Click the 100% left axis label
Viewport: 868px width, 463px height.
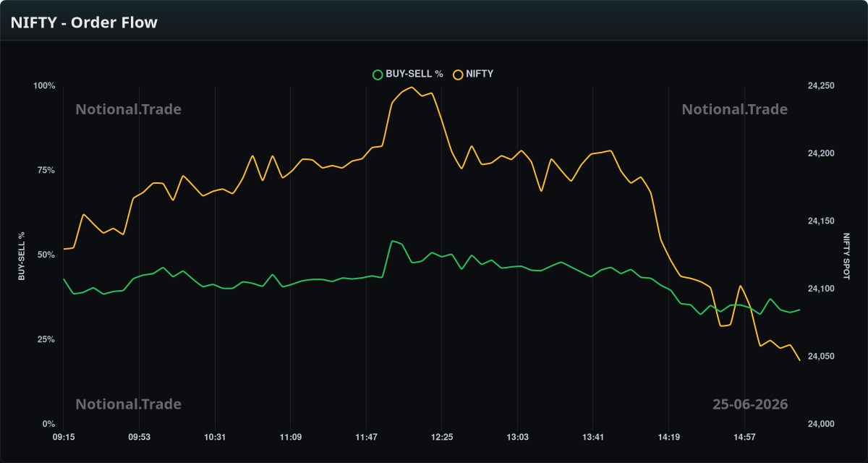(44, 86)
